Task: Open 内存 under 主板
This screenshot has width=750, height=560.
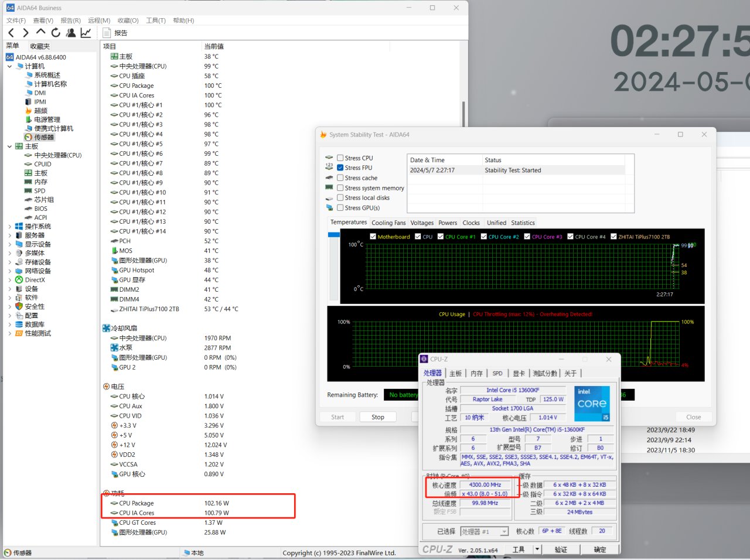Action: pyautogui.click(x=40, y=182)
